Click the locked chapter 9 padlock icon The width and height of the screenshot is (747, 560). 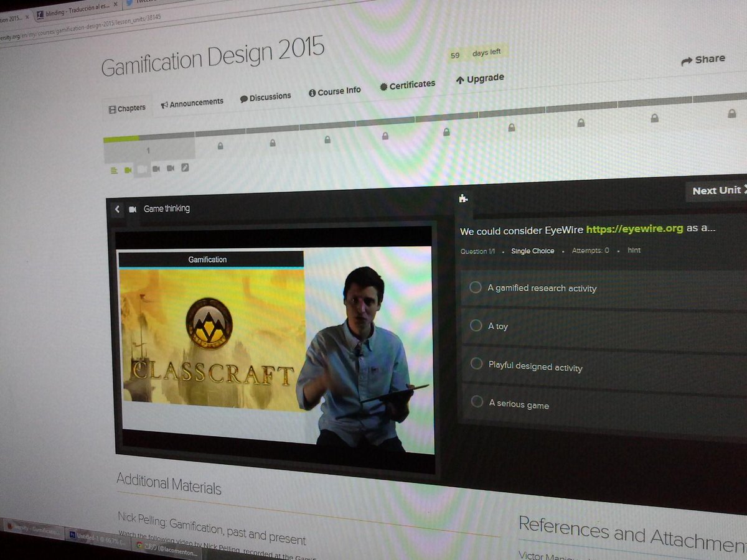click(x=654, y=118)
